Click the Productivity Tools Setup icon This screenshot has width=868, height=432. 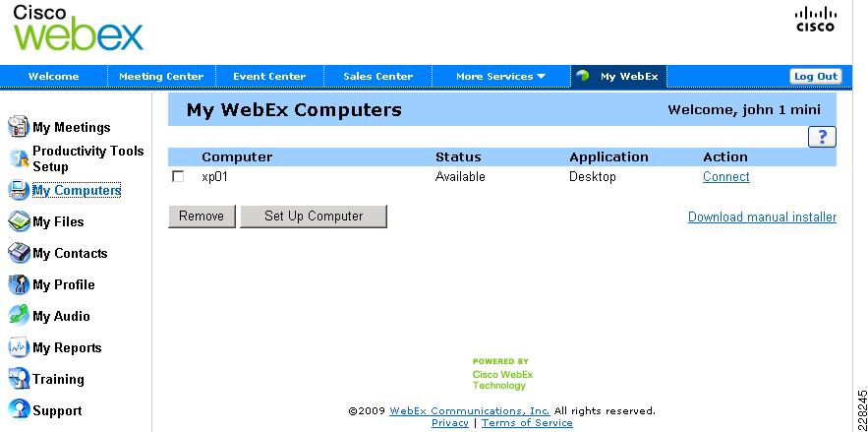pos(19,158)
